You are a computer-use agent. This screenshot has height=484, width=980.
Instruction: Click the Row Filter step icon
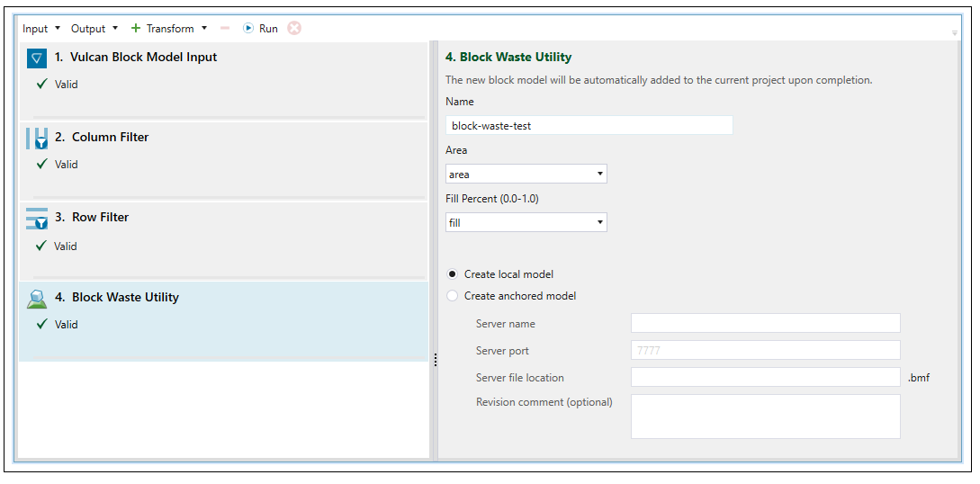(37, 219)
